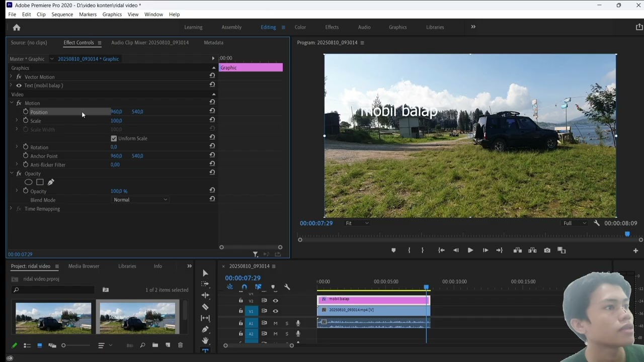Image resolution: width=644 pixels, height=362 pixels.
Task: Go to In point button
Action: pyautogui.click(x=441, y=250)
